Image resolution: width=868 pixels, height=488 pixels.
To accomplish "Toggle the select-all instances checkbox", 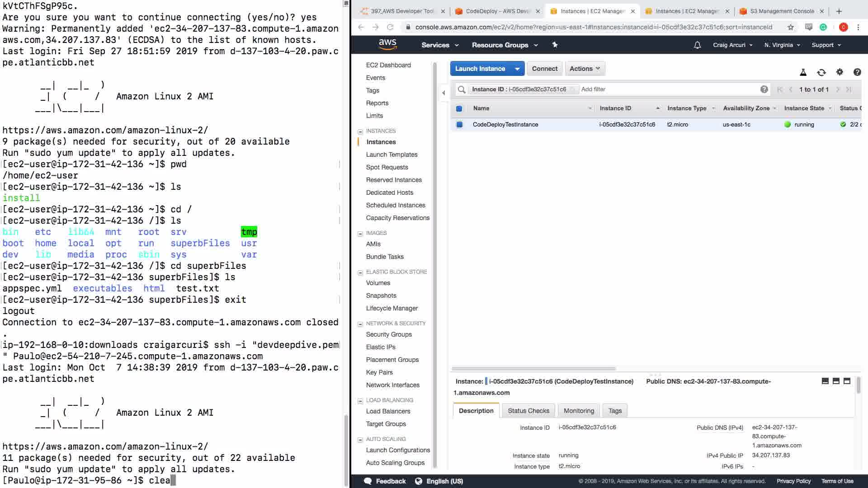I will [459, 108].
